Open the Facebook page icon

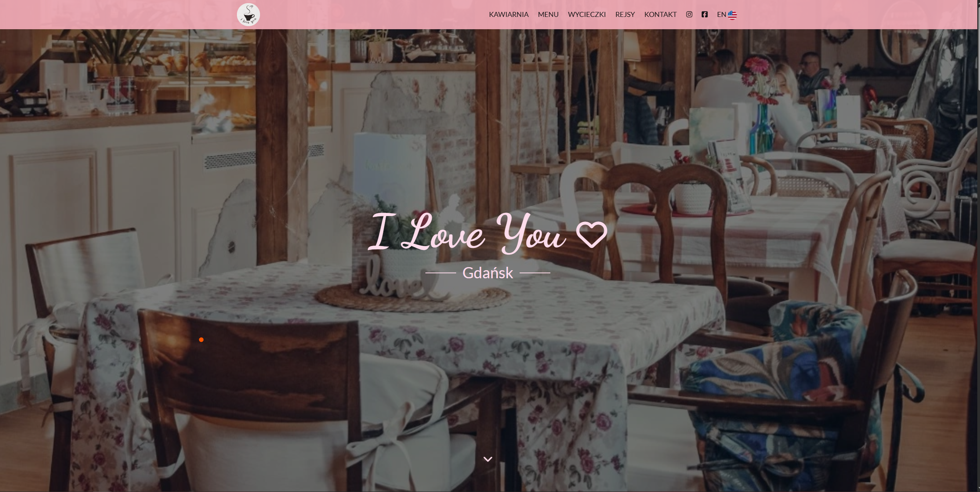(705, 15)
